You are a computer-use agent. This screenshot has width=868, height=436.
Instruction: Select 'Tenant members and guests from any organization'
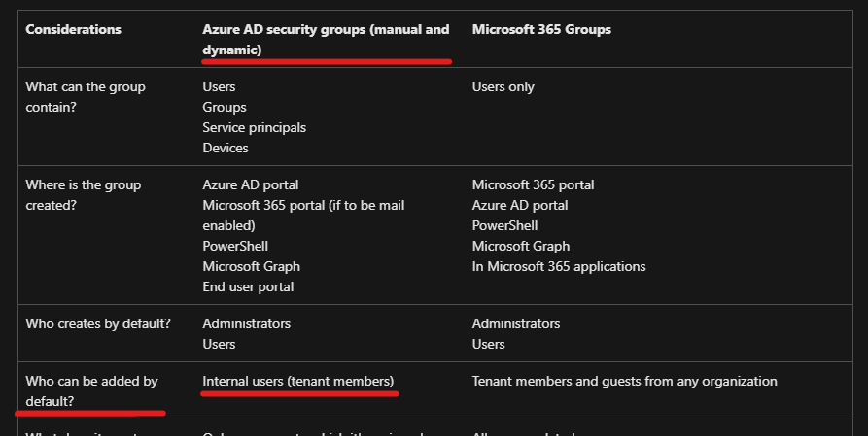[624, 382]
